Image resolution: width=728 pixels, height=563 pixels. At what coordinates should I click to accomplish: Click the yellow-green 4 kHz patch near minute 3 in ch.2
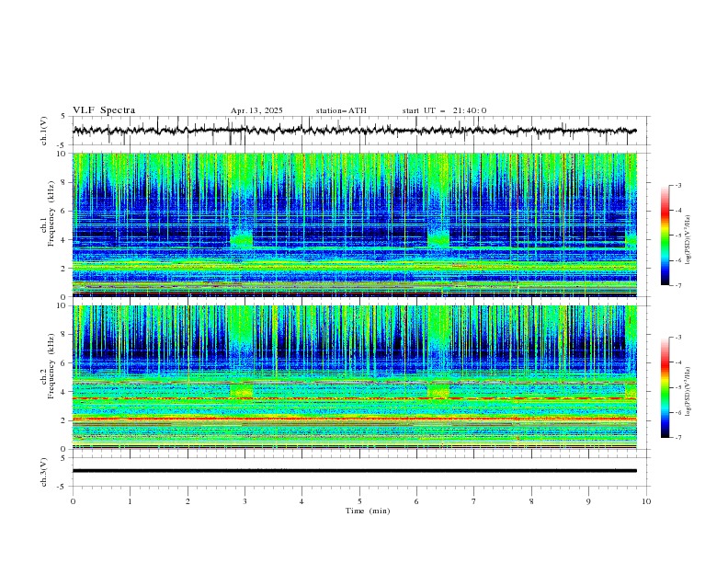click(242, 390)
